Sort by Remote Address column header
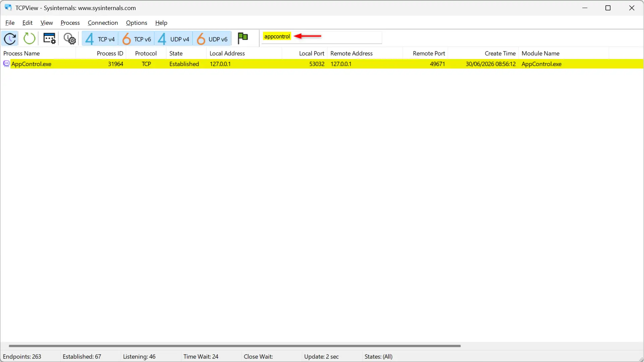Screen dimensions: 644x362 [x=365, y=53]
